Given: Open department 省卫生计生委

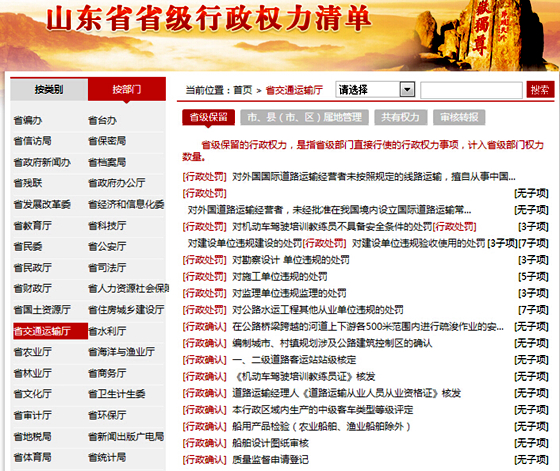Looking at the screenshot, I should point(116,394).
